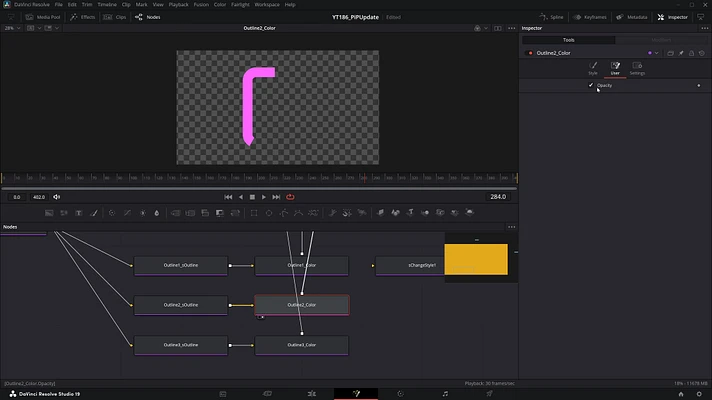Add a pEmitter particle tool
The width and height of the screenshot is (712, 400).
332,213
